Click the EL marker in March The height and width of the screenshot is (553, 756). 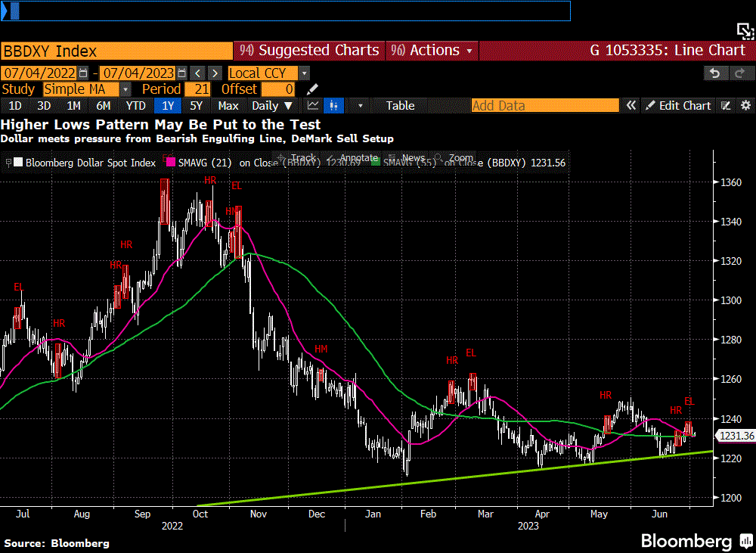pos(471,353)
